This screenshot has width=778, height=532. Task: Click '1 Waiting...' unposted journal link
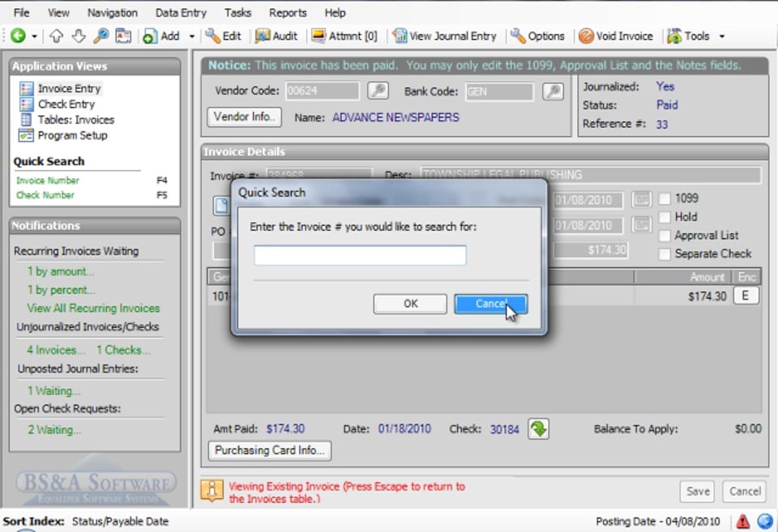point(53,390)
